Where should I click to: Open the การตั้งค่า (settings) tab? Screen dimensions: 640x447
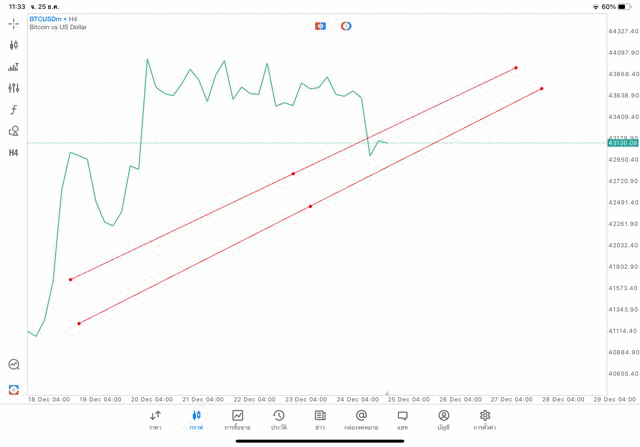tap(485, 420)
